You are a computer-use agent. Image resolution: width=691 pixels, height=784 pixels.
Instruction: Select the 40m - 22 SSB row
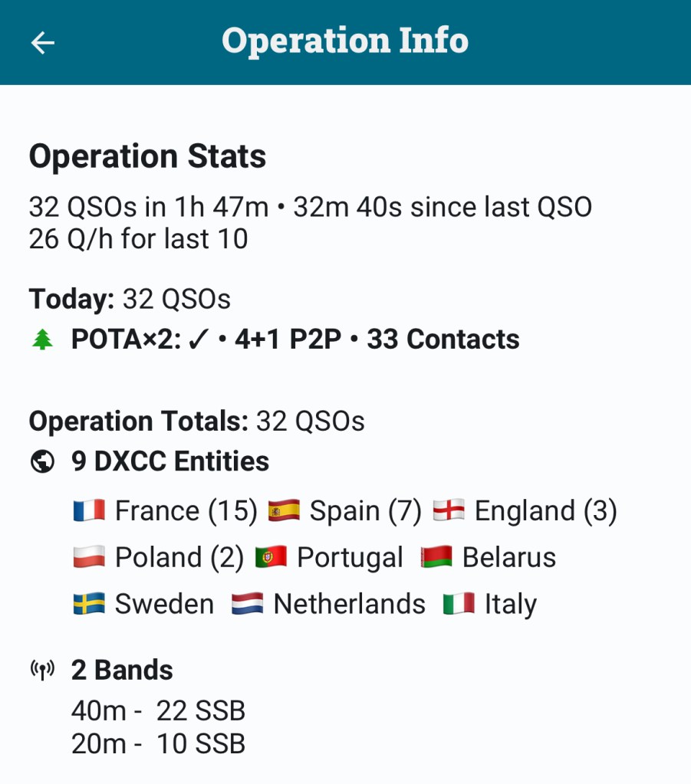click(158, 711)
